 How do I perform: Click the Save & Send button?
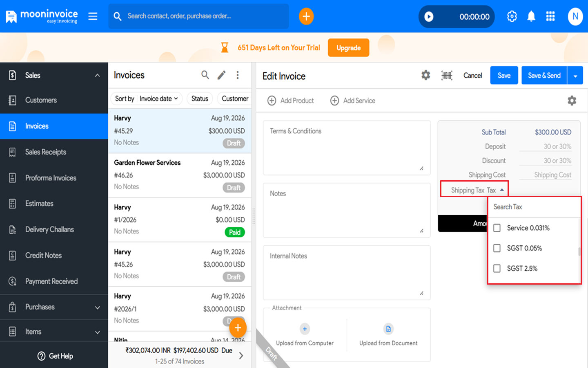click(x=544, y=75)
